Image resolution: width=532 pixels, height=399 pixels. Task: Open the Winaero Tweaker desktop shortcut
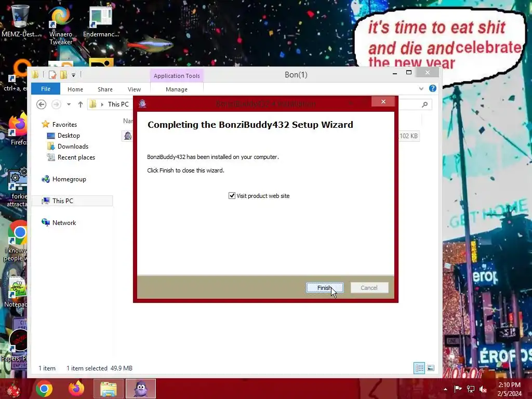[61, 25]
